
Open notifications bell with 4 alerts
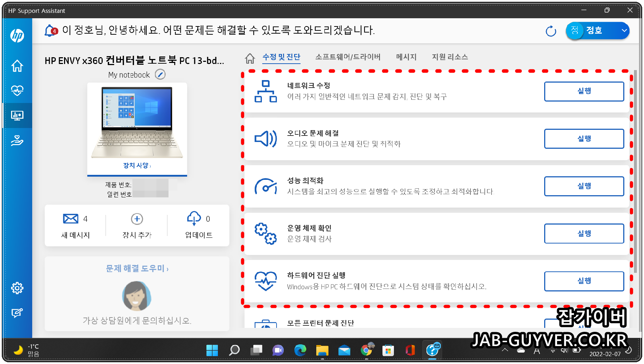click(51, 30)
